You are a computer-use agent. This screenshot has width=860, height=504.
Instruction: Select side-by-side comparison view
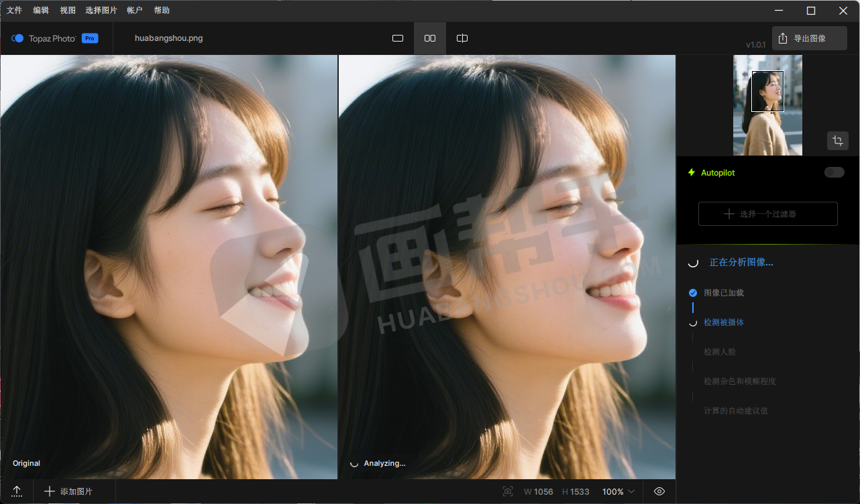pyautogui.click(x=430, y=38)
